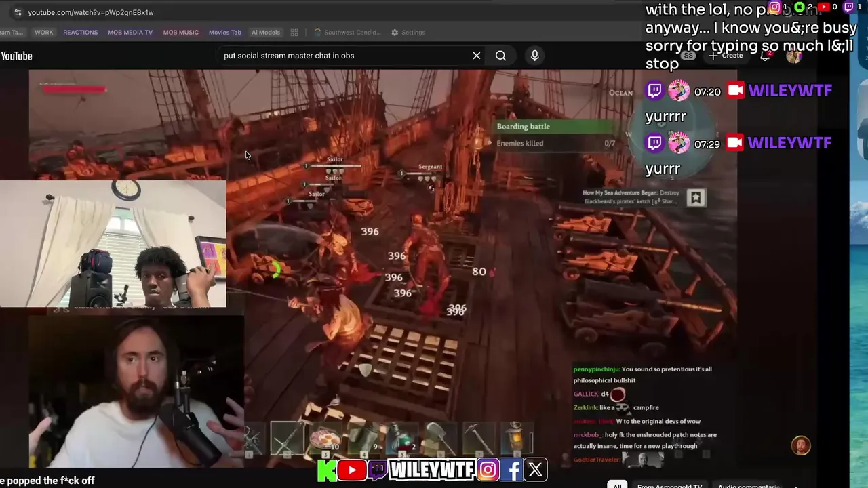Open the REACTIONS bookmark folder
Image resolution: width=868 pixels, height=488 pixels.
pyautogui.click(x=80, y=32)
